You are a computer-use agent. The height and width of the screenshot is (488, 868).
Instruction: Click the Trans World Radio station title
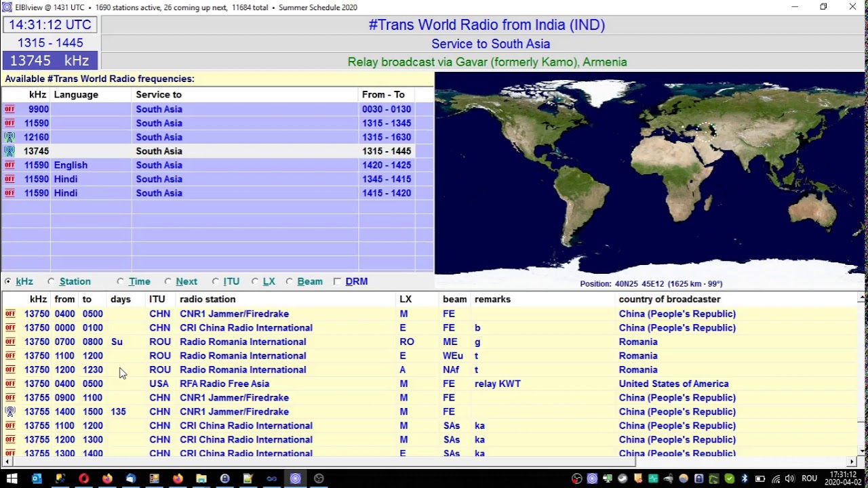[487, 25]
